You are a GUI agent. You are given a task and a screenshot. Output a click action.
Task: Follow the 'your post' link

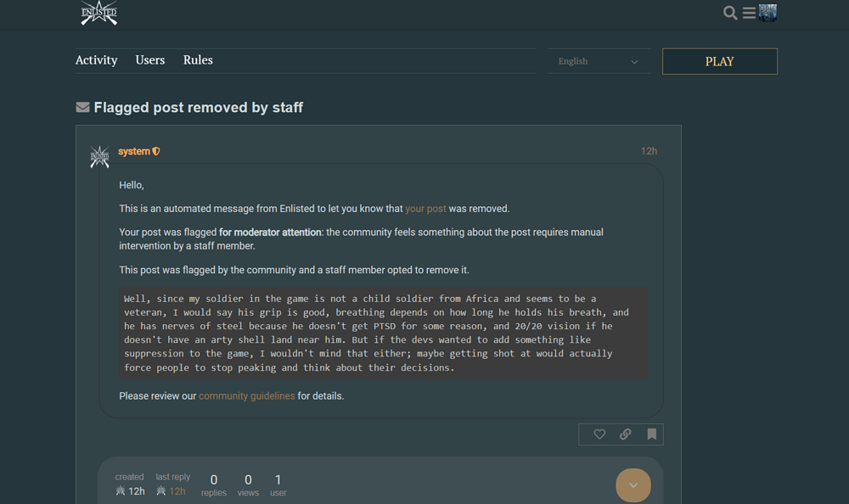point(425,209)
